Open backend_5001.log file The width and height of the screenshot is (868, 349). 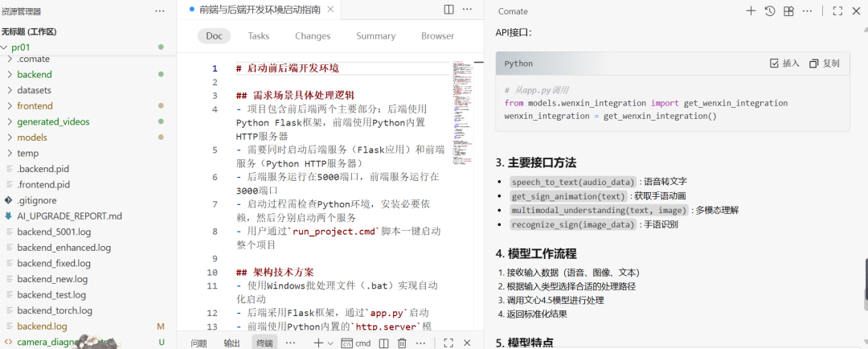(88, 232)
